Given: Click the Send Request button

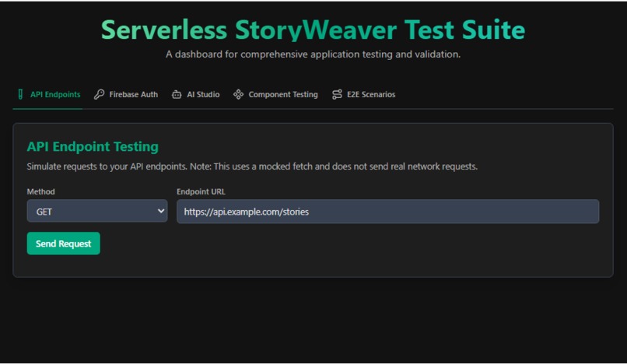Looking at the screenshot, I should pos(64,243).
